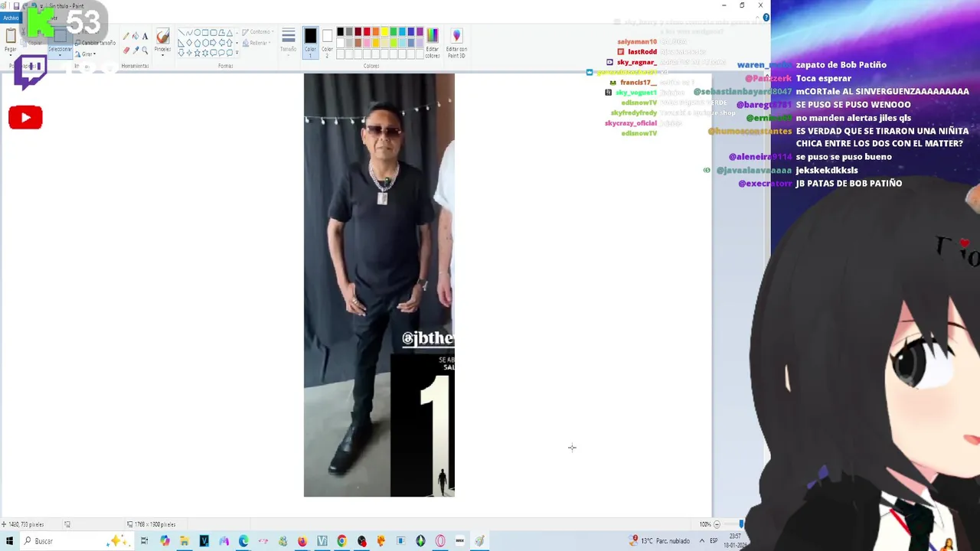The height and width of the screenshot is (551, 980).
Task: Choose the Hexagon shape from Formas
Action: coord(205,42)
